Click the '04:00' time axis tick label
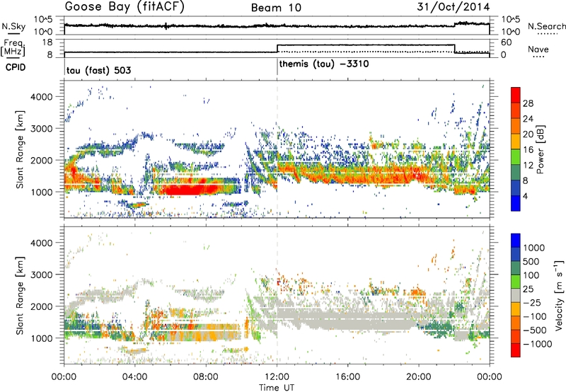The image size is (566, 392). (x=135, y=377)
